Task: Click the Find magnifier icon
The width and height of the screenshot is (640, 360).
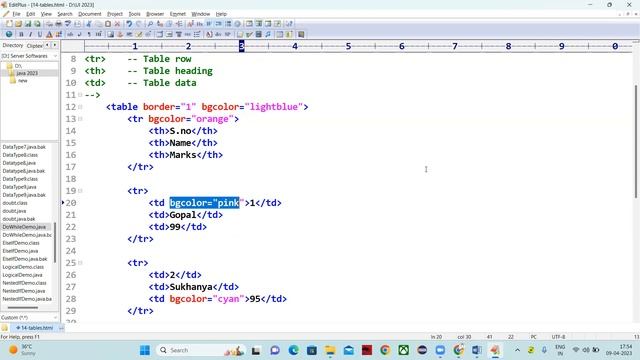Action: click(x=150, y=24)
